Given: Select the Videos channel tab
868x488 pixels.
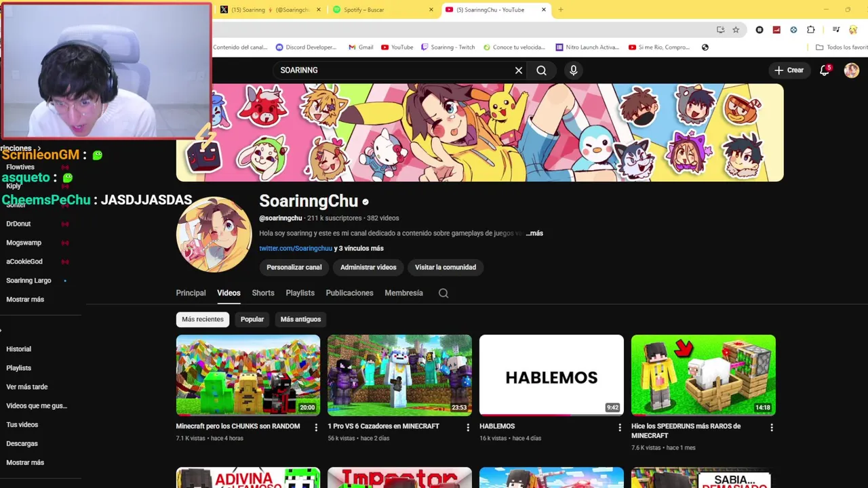Looking at the screenshot, I should [x=229, y=293].
